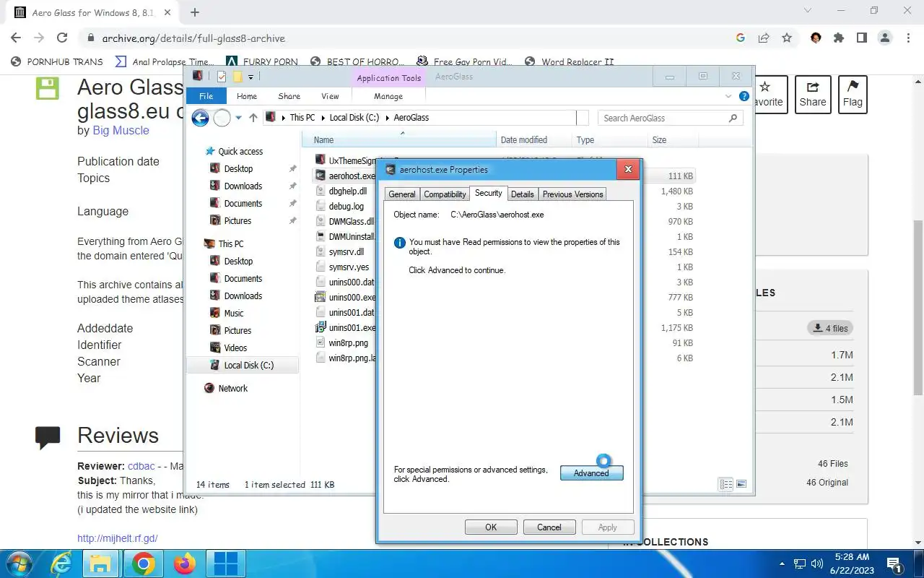Open Videos folder under This PC
924x578 pixels.
(x=235, y=348)
